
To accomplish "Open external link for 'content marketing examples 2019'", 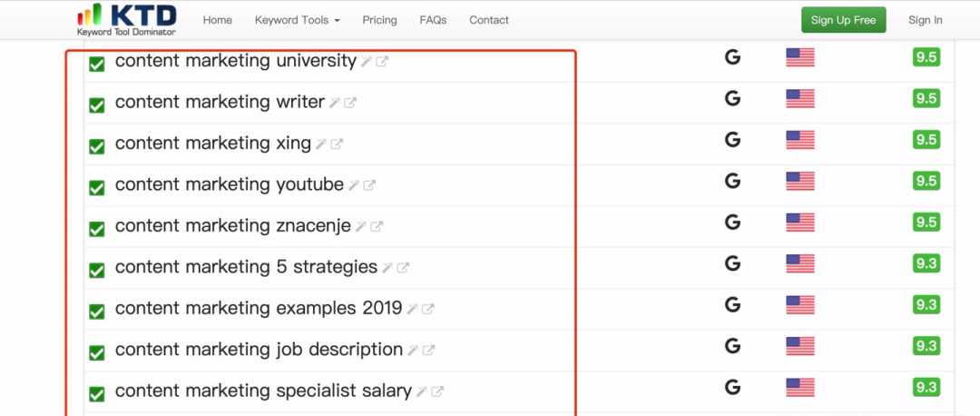I will pyautogui.click(x=428, y=309).
